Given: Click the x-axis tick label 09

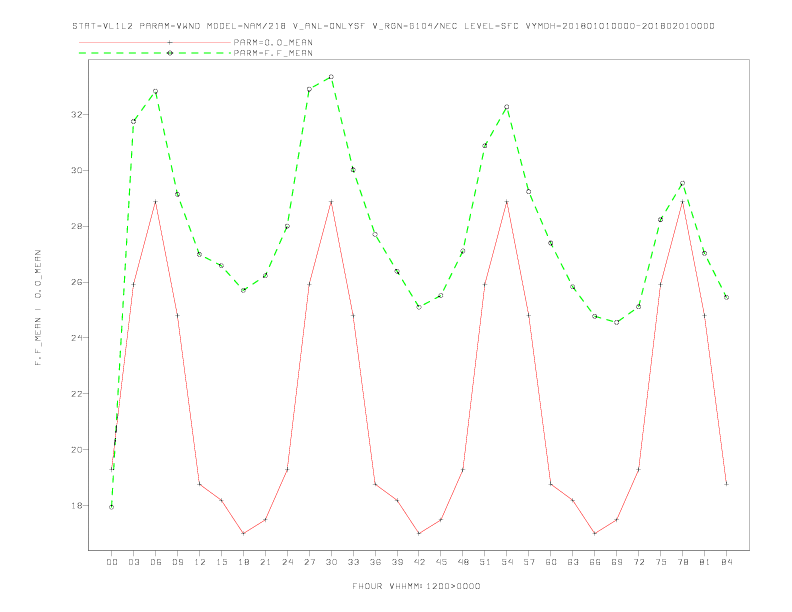Looking at the screenshot, I should (x=177, y=562).
